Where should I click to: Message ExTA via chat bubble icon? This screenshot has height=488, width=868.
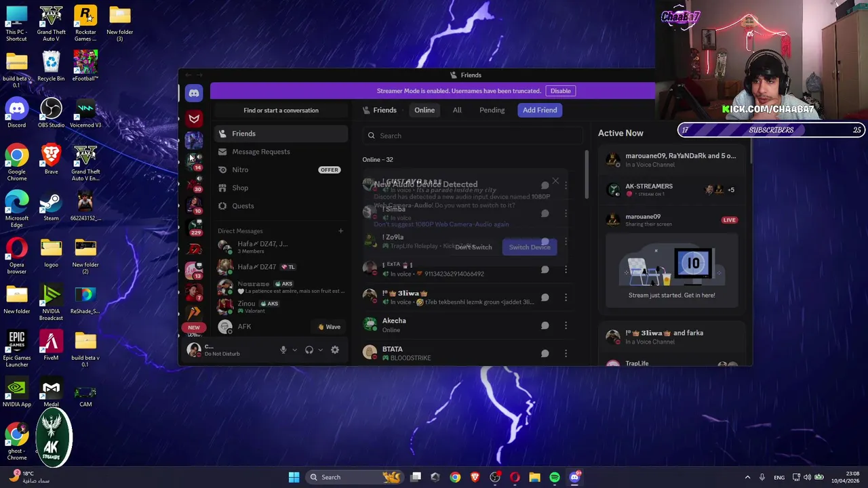click(x=545, y=270)
